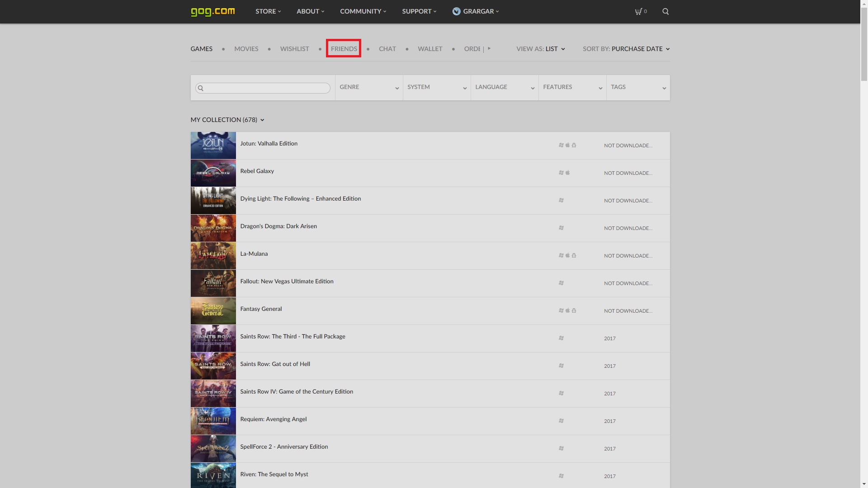Open Fallout New Vegas cover thumbnail
The image size is (868, 488).
(x=213, y=283)
